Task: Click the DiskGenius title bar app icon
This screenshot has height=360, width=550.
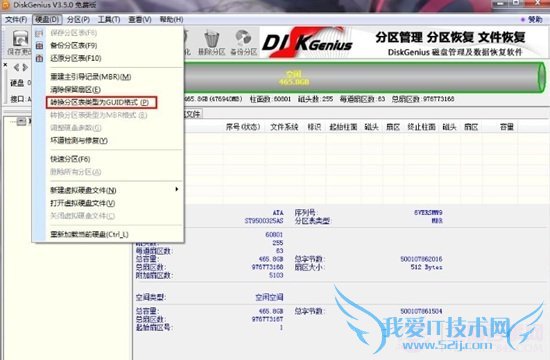Action: (x=5, y=5)
